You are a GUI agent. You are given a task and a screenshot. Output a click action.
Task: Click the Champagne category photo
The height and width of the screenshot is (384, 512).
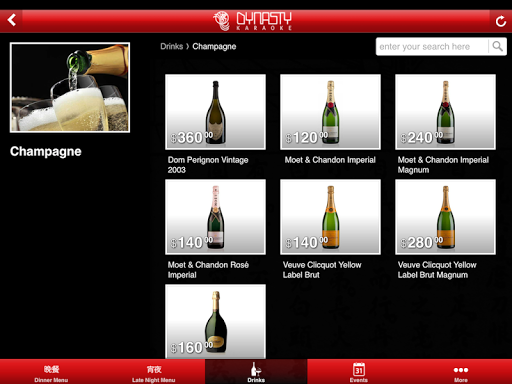[x=70, y=87]
